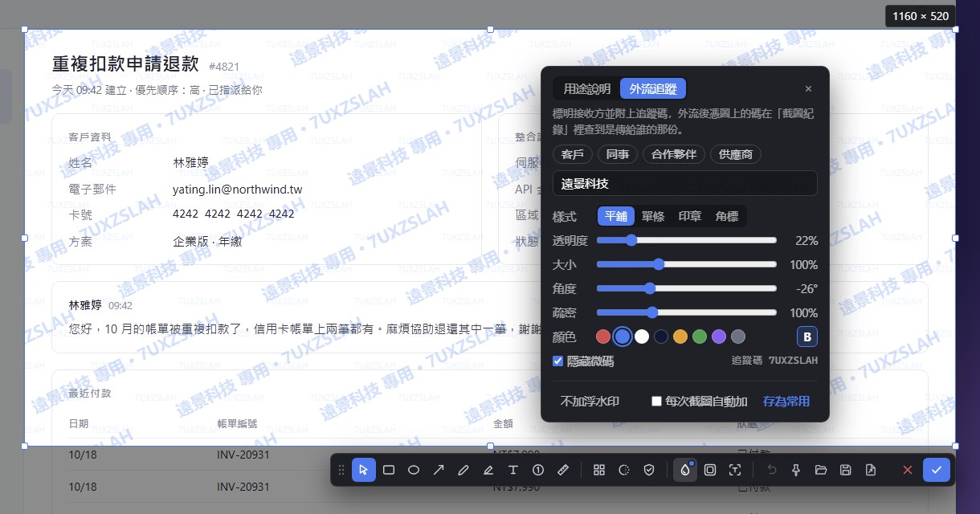Image resolution: width=980 pixels, height=514 pixels.
Task: Pick the orange color swatch
Action: coord(680,337)
